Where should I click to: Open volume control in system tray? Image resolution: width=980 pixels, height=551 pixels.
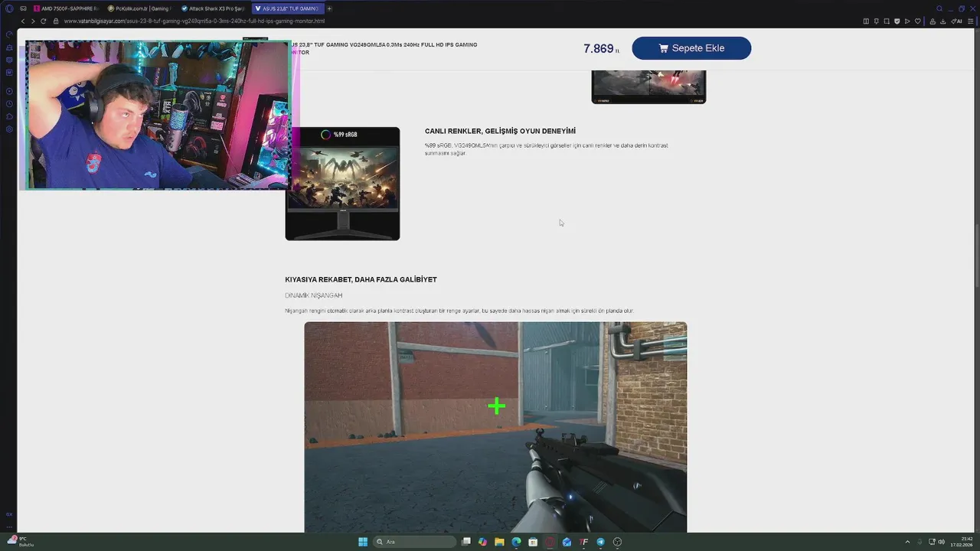point(941,542)
